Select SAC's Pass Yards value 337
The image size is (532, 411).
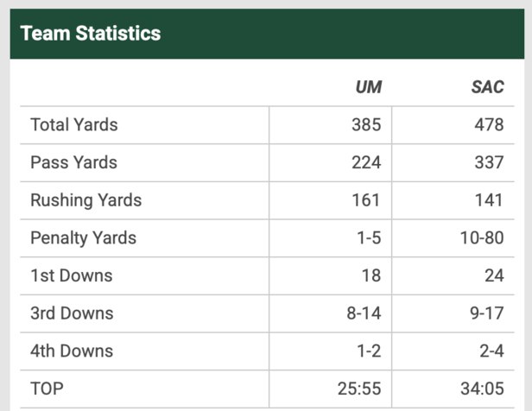489,162
